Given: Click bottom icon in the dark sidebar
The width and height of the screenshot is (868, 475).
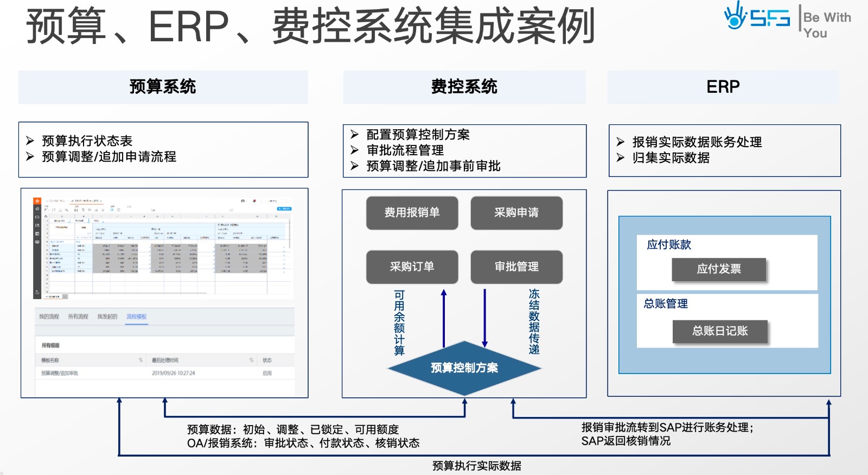Looking at the screenshot, I should click(37, 292).
